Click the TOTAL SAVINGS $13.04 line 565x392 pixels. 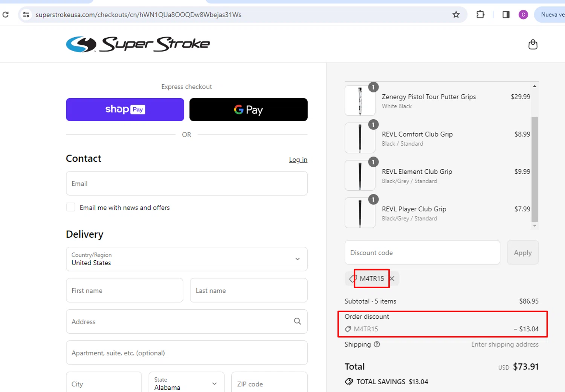(x=386, y=381)
